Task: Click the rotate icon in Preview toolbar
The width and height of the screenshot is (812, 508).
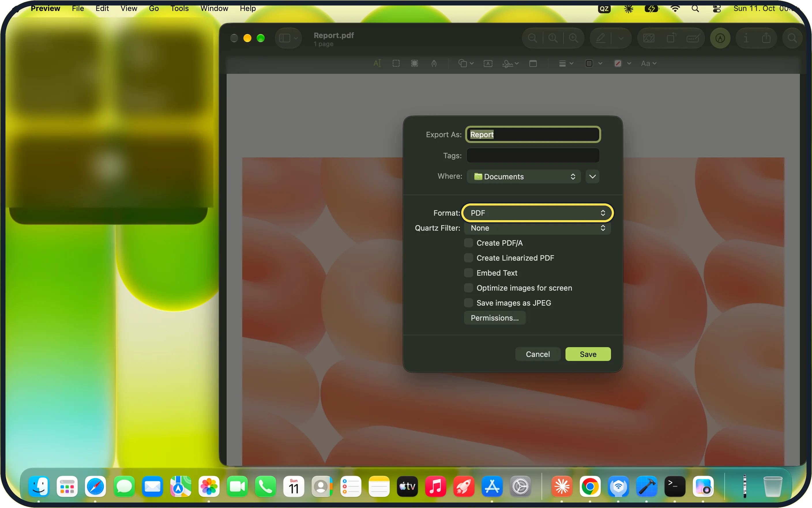Action: pos(671,38)
